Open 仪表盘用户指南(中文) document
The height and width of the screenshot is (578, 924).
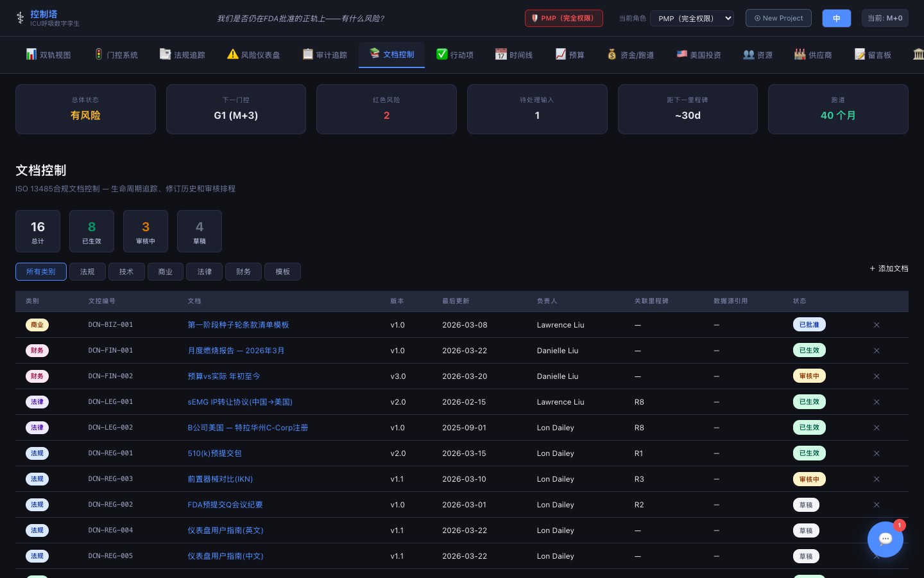coord(225,556)
